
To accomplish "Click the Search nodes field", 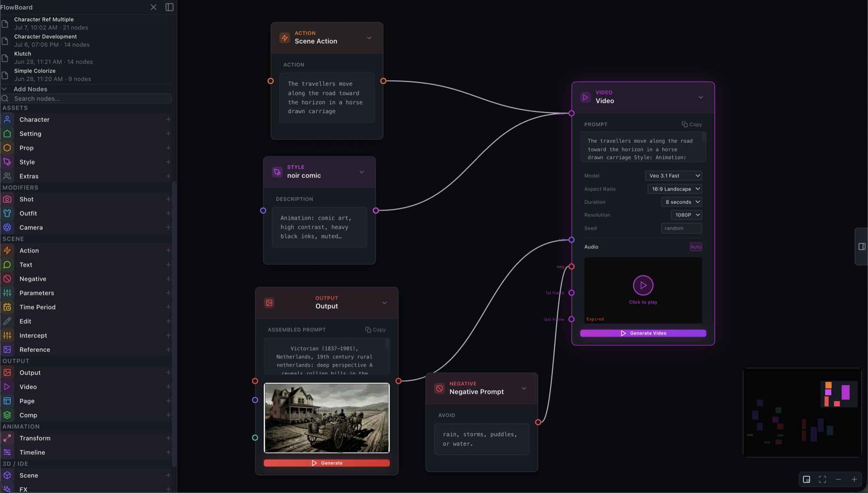I will click(86, 99).
